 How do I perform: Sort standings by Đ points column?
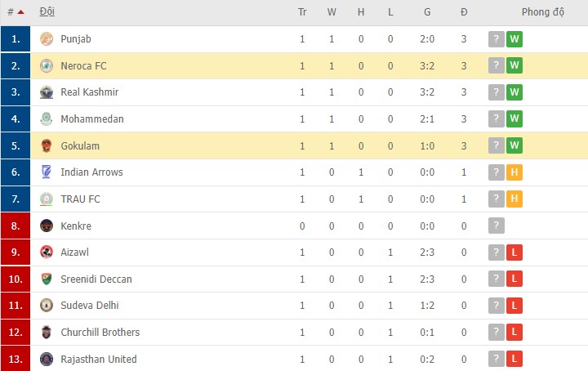tap(464, 12)
